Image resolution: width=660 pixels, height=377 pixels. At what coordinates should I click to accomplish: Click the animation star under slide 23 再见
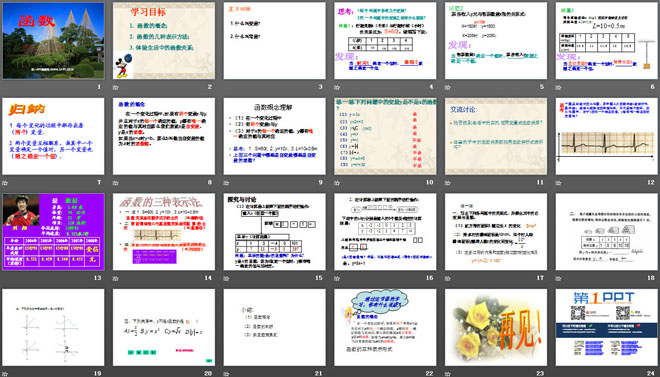click(x=447, y=374)
